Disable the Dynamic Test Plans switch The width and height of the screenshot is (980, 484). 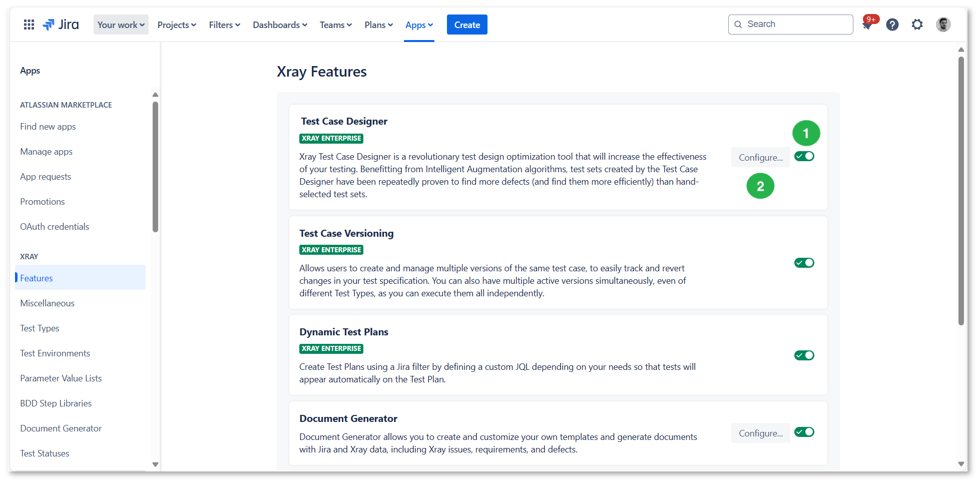[804, 355]
